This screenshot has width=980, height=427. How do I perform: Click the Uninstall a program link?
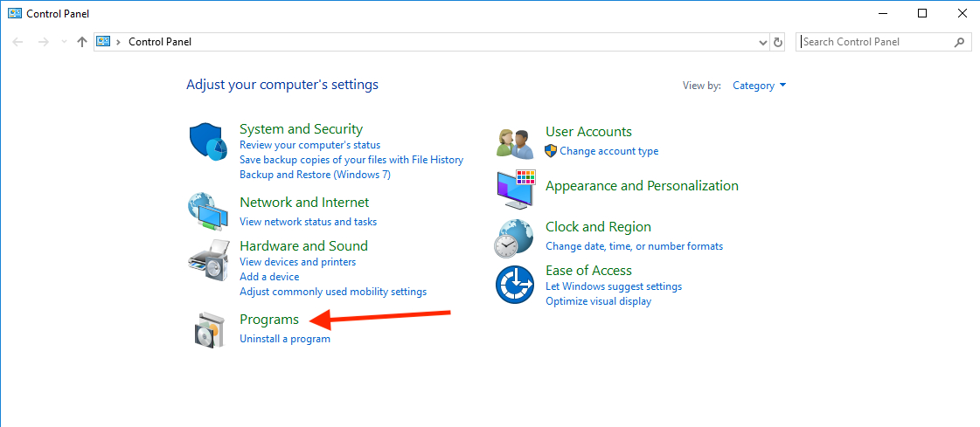tap(285, 339)
